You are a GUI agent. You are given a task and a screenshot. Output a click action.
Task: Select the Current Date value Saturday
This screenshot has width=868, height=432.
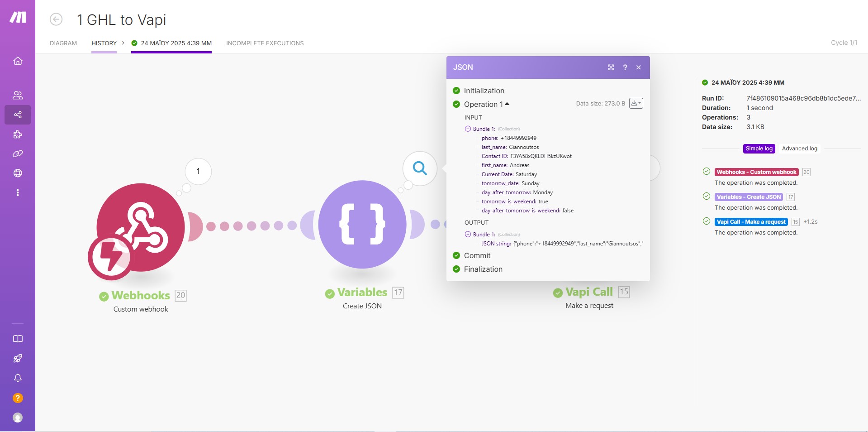click(526, 174)
